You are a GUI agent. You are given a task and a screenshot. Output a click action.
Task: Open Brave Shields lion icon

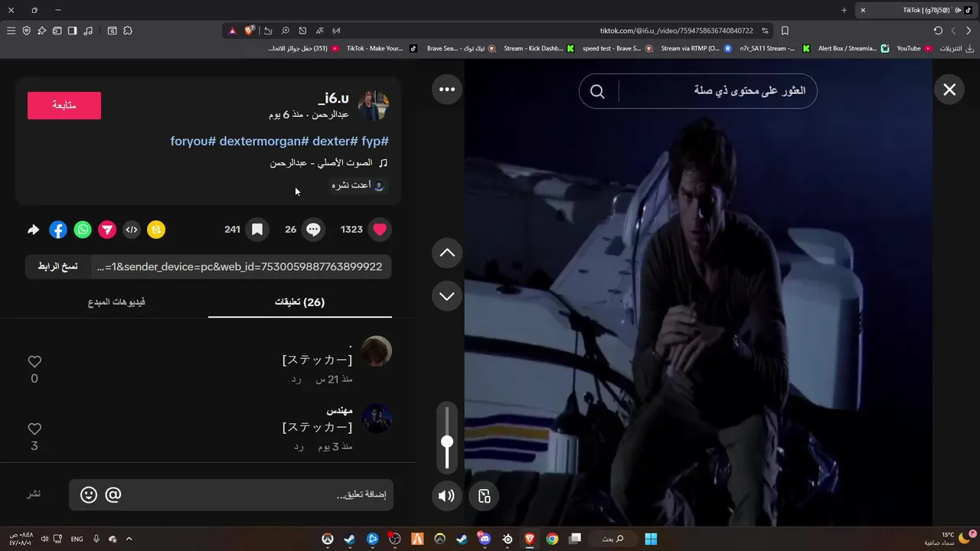250,31
